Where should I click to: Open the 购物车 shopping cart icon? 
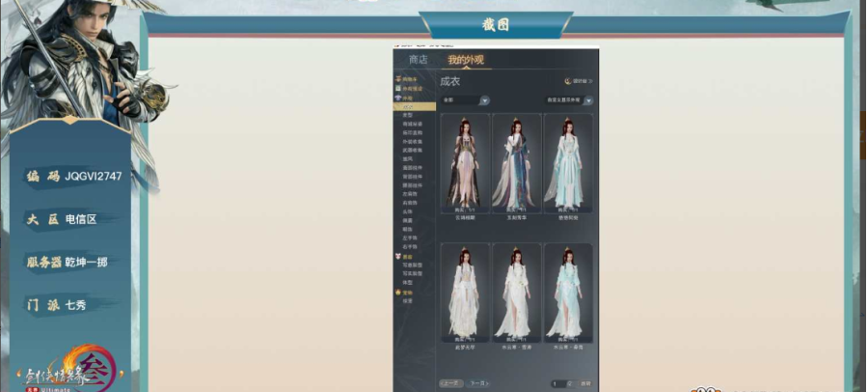coord(398,79)
